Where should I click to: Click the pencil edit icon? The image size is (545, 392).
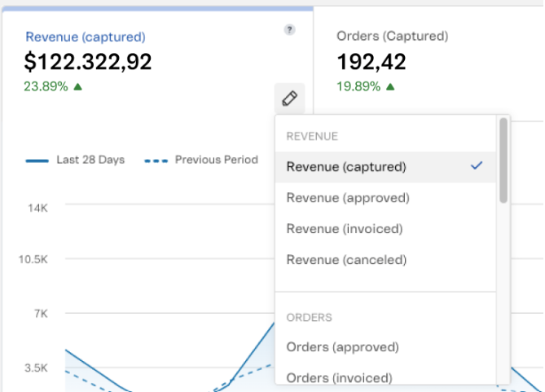(x=289, y=99)
